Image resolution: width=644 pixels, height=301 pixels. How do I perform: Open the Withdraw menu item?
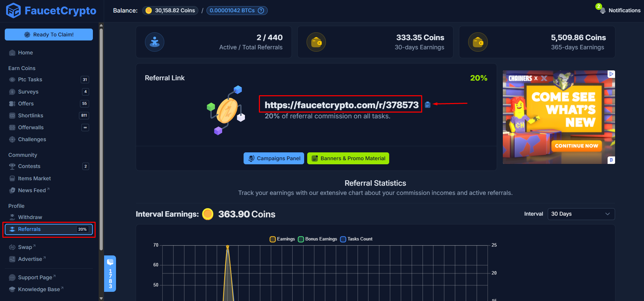click(49, 217)
